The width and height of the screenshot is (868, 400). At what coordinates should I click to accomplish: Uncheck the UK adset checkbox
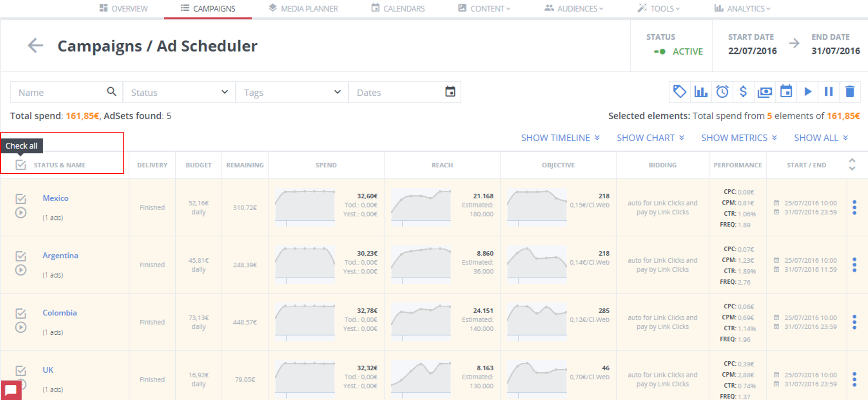21,370
